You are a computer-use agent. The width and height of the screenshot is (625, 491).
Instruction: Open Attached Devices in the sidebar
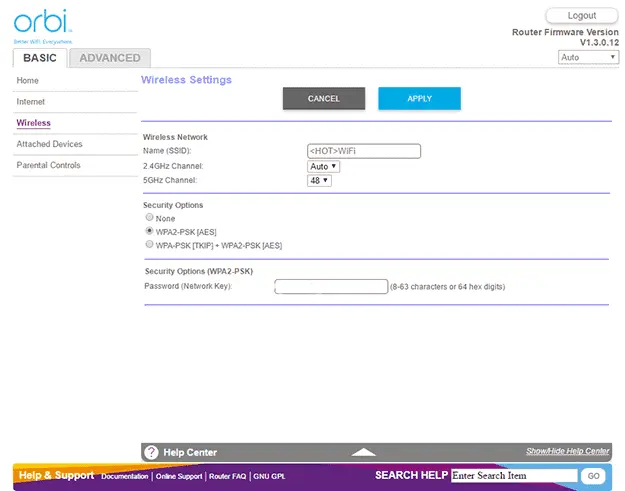(50, 144)
